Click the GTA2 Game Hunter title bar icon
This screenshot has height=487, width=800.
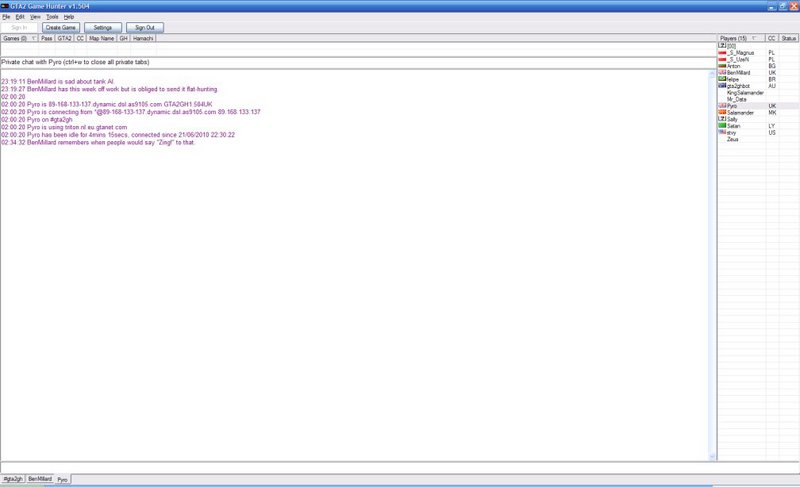click(5, 6)
